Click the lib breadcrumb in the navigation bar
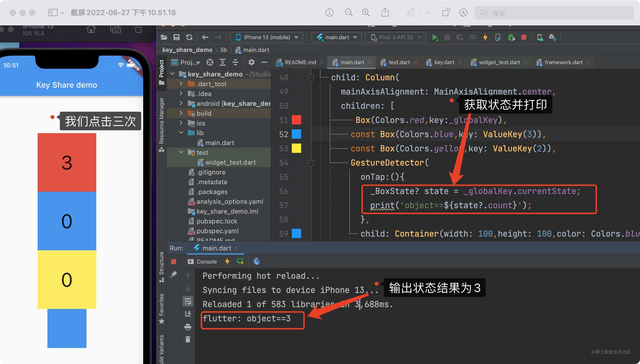Screen dimensions: 640x364 224,50
